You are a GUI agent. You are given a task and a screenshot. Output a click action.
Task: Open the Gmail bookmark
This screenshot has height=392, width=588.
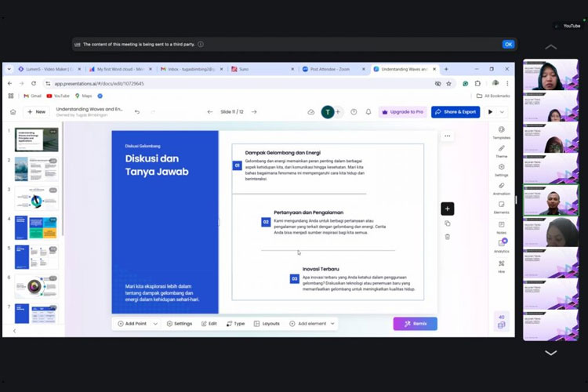(x=32, y=96)
